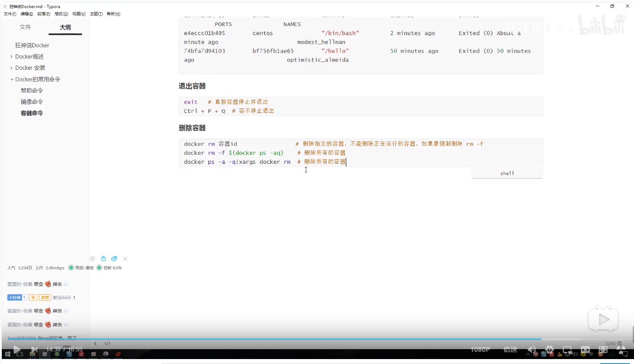Open the 1080P quality selector
This screenshot has width=634, height=364.
pyautogui.click(x=480, y=349)
